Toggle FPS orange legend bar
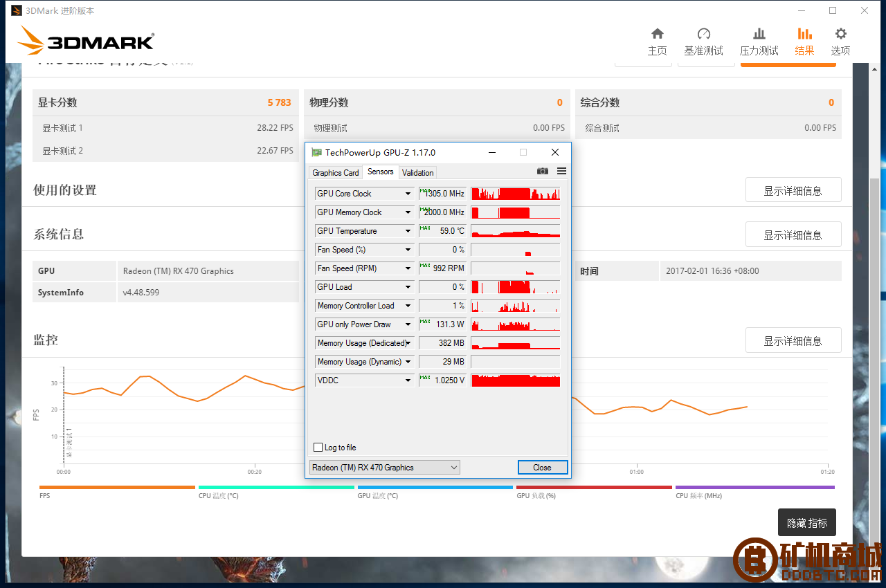The image size is (886, 588). click(117, 488)
